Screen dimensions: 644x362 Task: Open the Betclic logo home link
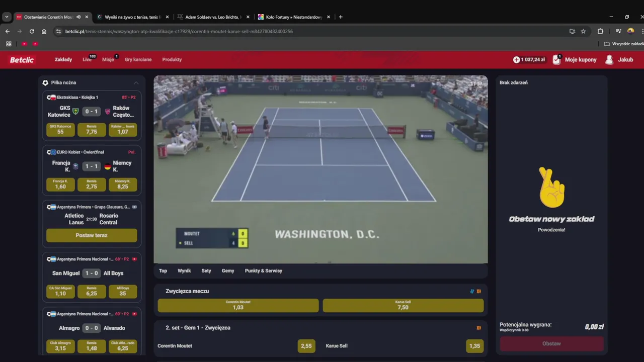tap(22, 60)
